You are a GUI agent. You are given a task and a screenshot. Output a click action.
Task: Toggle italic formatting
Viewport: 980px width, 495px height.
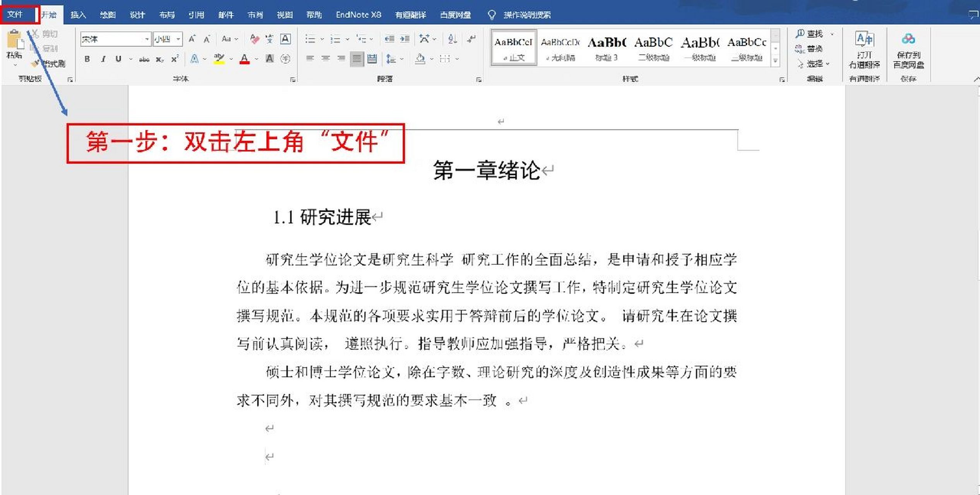103,59
